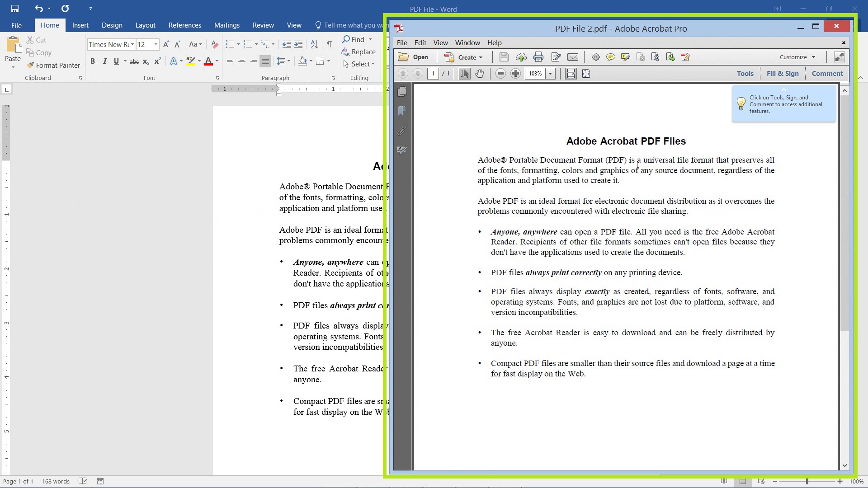The height and width of the screenshot is (488, 868).
Task: Click the Zoom In magnifier icon in Acrobat
Action: 515,73
